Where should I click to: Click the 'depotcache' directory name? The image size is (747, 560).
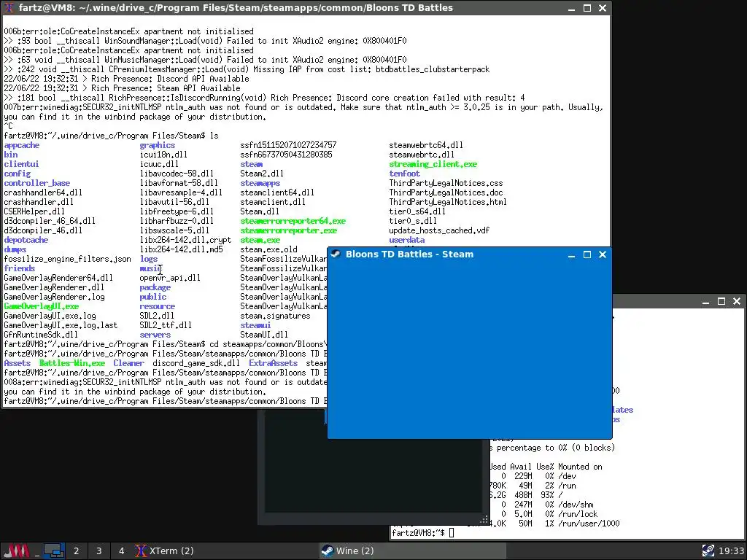(26, 240)
